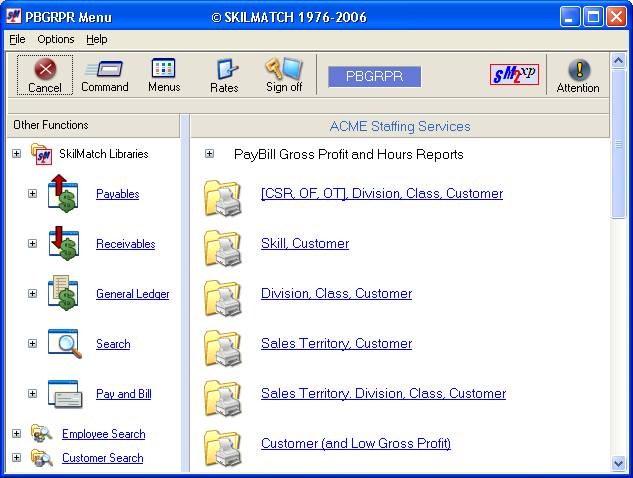
Task: Click the vertical scrollbar thumb
Action: tap(618, 144)
